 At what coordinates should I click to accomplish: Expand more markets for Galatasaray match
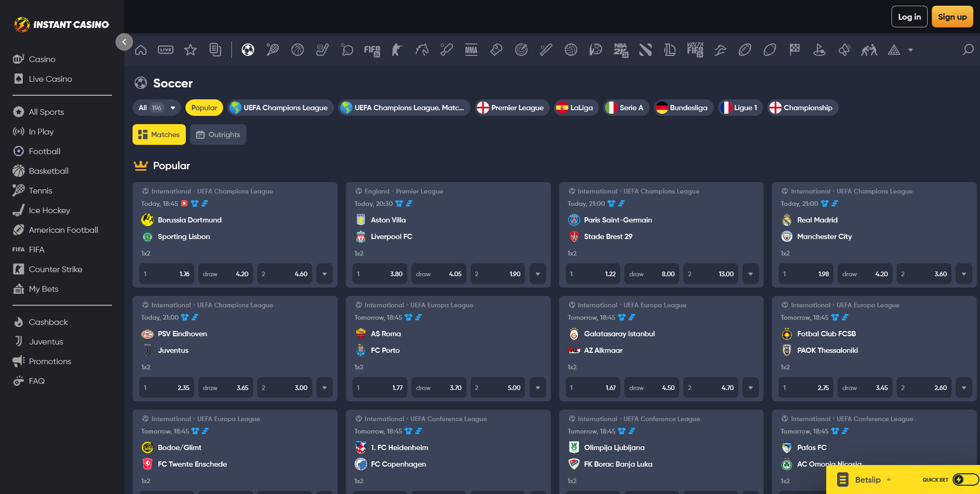coord(751,388)
